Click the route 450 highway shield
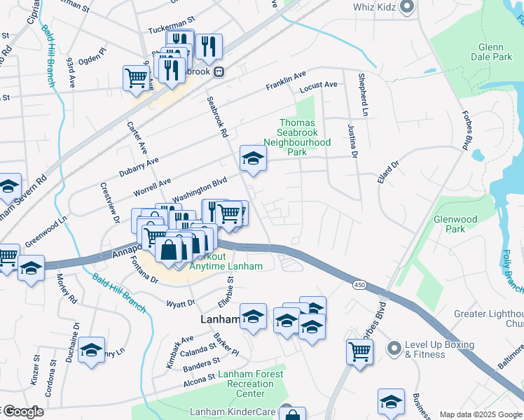This screenshot has height=420, width=524. pos(359,285)
